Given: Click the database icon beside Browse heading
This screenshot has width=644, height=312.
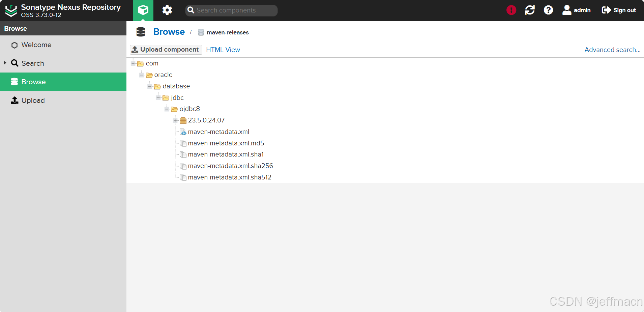Looking at the screenshot, I should [141, 32].
